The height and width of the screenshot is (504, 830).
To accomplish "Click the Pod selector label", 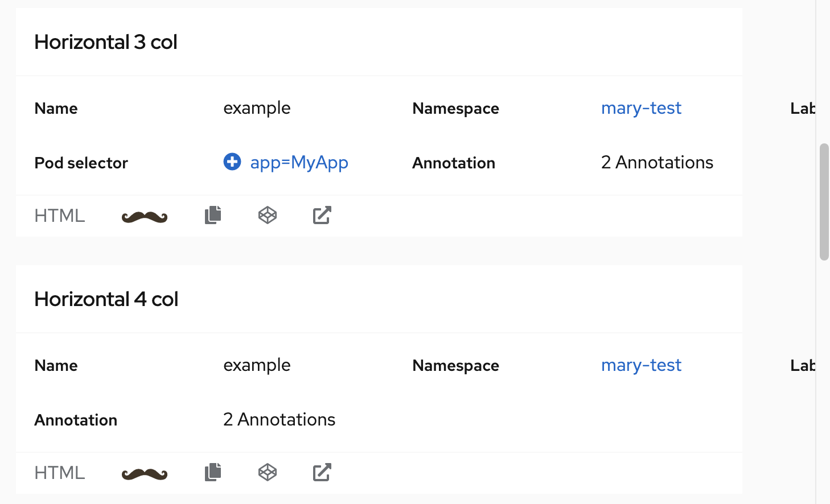I will (81, 163).
